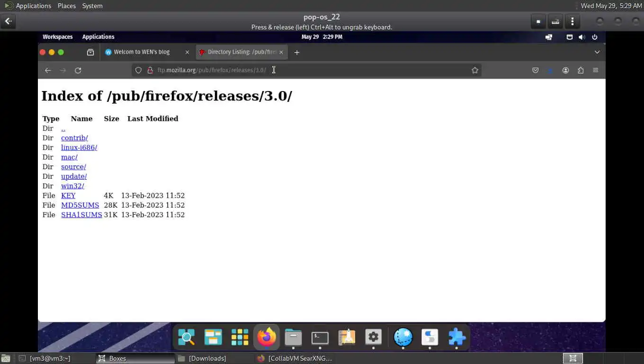
Task: Close the Directory Listing tab
Action: click(281, 52)
